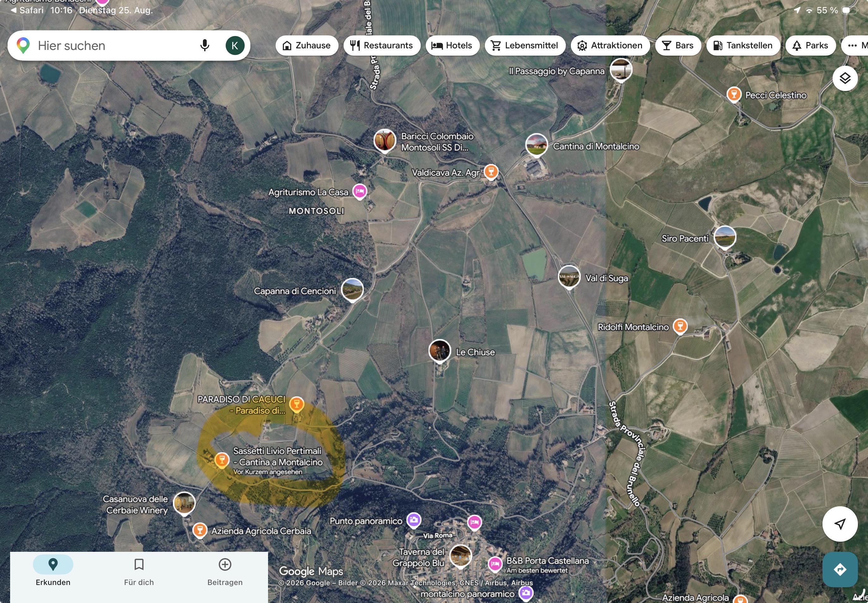868x603 pixels.
Task: Tap the Val di Suga label
Action: tap(607, 278)
